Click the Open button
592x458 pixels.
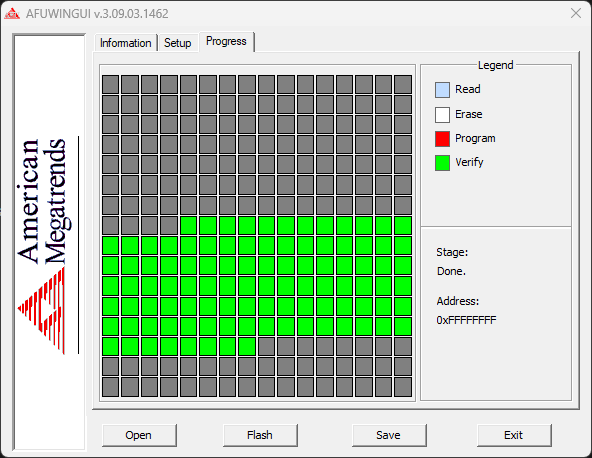click(139, 435)
